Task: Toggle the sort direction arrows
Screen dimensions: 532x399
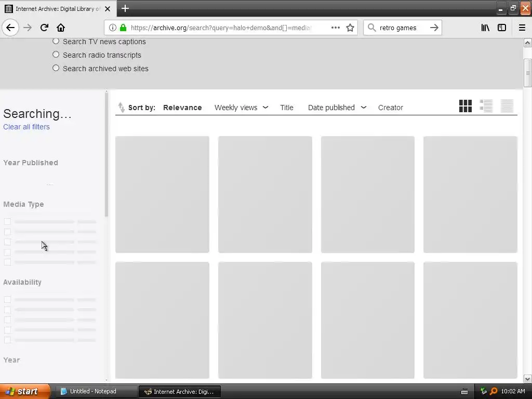Action: coord(121,107)
